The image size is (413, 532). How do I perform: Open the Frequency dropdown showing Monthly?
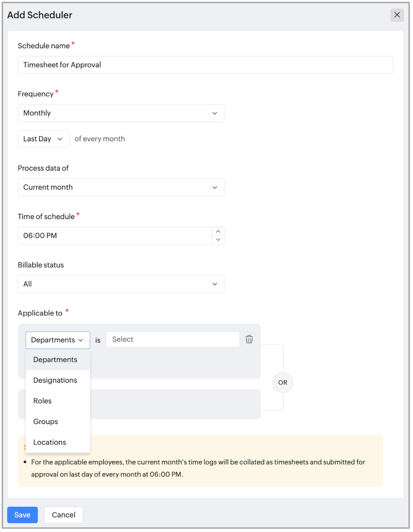click(121, 113)
